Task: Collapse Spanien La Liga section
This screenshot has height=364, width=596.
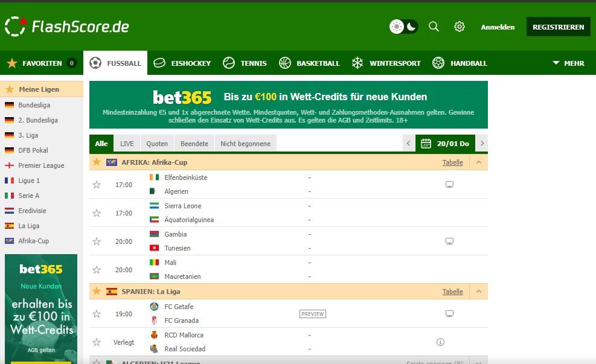Action: point(479,292)
